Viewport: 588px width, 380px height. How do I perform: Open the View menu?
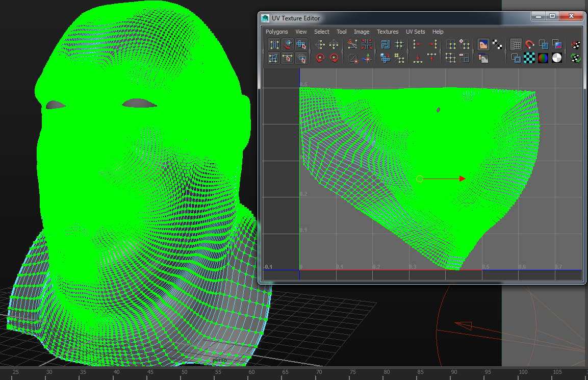pyautogui.click(x=301, y=32)
